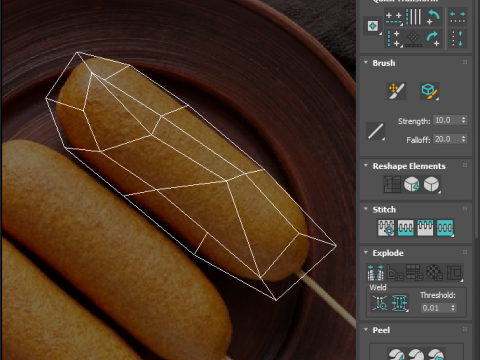This screenshot has width=480, height=360.
Task: Collapse the Stitch rollout
Action: 366,209
